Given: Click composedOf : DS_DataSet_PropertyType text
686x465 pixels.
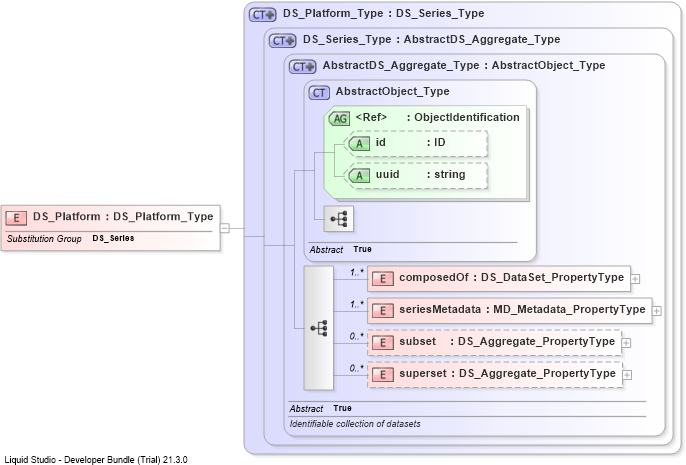Looking at the screenshot, I should click(511, 277).
